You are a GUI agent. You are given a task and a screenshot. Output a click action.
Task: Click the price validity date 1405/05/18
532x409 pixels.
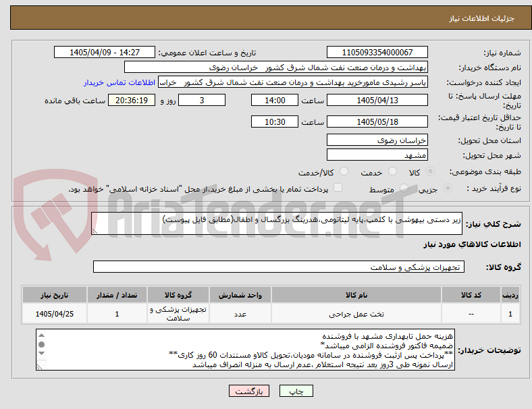point(377,121)
